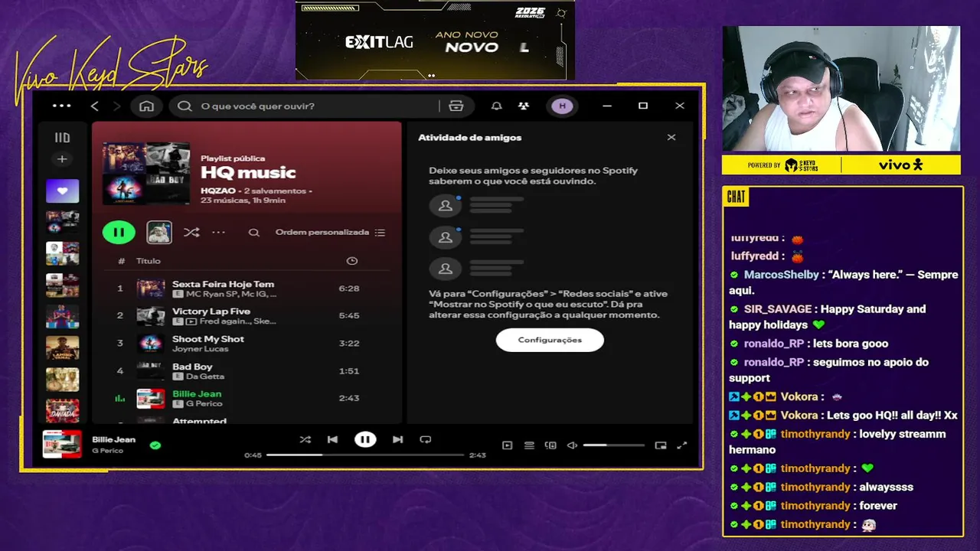
Task: Skip to next track
Action: (x=397, y=439)
